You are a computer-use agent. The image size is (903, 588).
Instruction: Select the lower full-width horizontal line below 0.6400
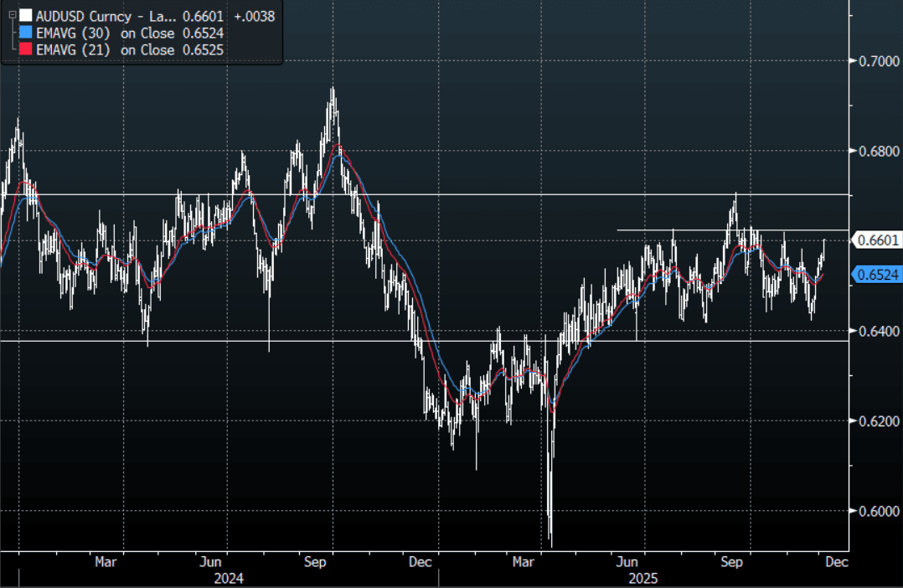pos(419,341)
